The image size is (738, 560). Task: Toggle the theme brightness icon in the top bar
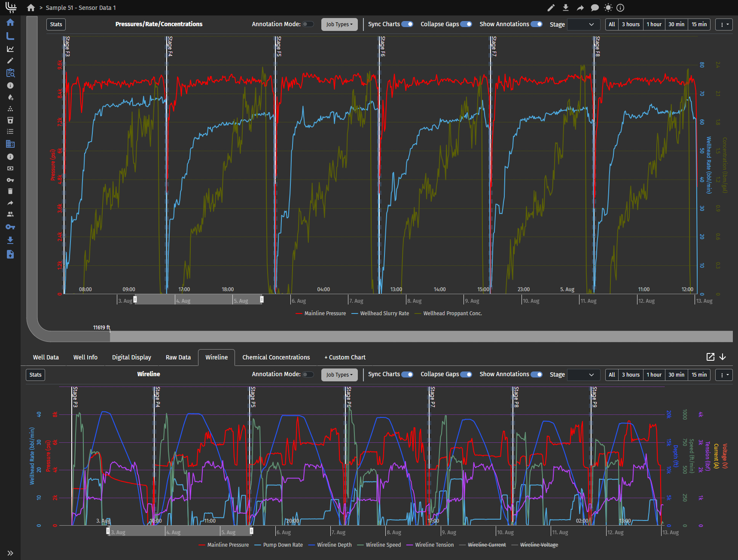[x=608, y=7]
